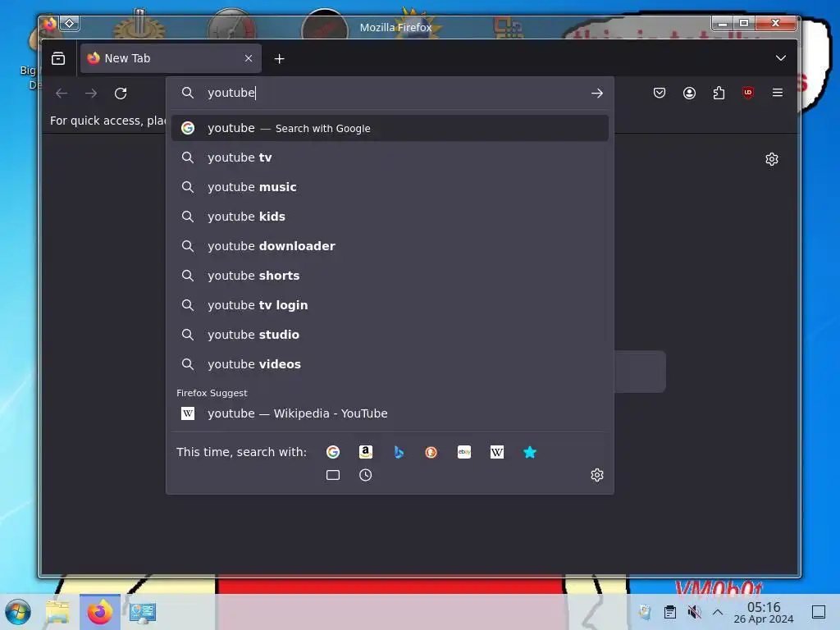Select the 'youtube tv login' suggestion
The height and width of the screenshot is (630, 840).
point(390,305)
